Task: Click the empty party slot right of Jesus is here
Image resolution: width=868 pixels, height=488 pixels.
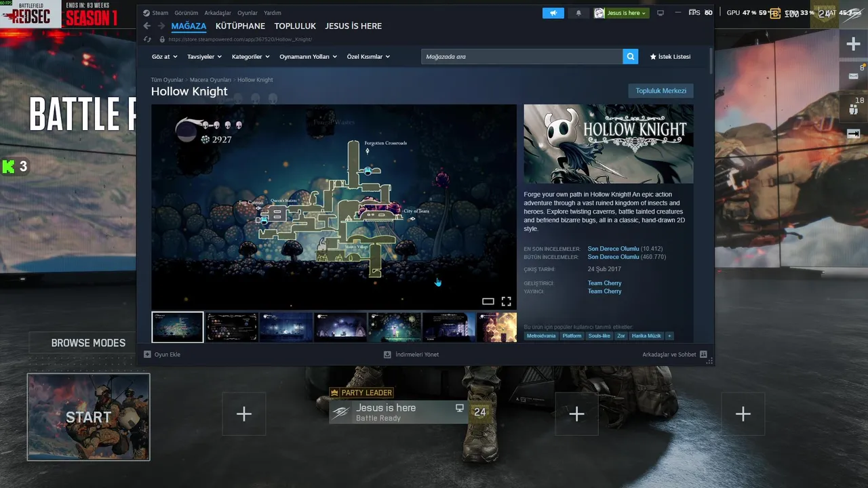Action: (576, 414)
